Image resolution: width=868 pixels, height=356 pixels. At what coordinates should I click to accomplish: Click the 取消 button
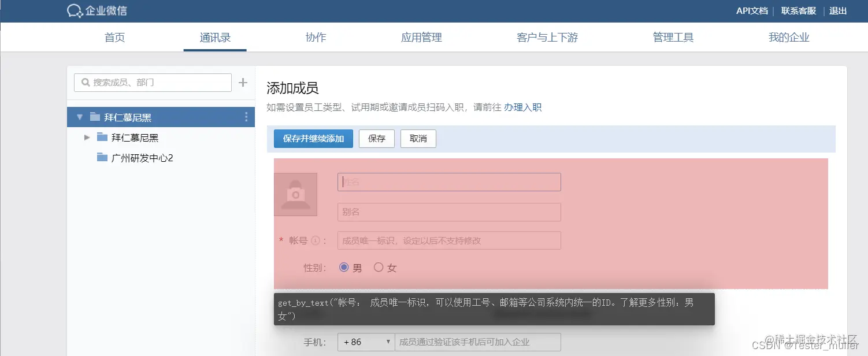(x=418, y=138)
